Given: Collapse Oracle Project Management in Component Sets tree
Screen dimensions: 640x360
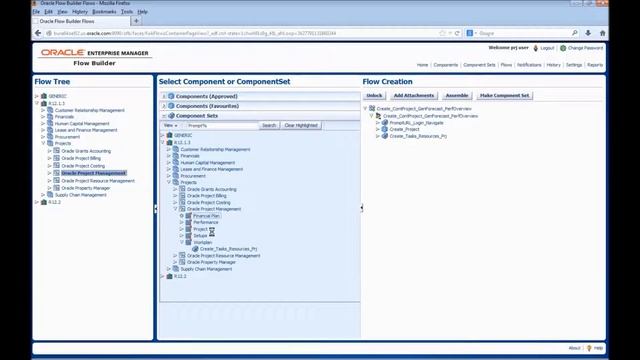Looking at the screenshot, I should coord(176,209).
